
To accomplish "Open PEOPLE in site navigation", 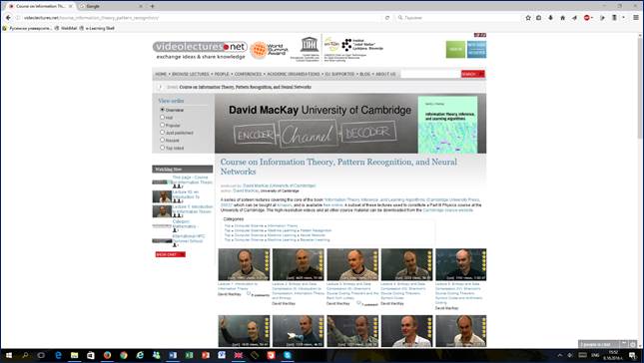I will [x=222, y=74].
